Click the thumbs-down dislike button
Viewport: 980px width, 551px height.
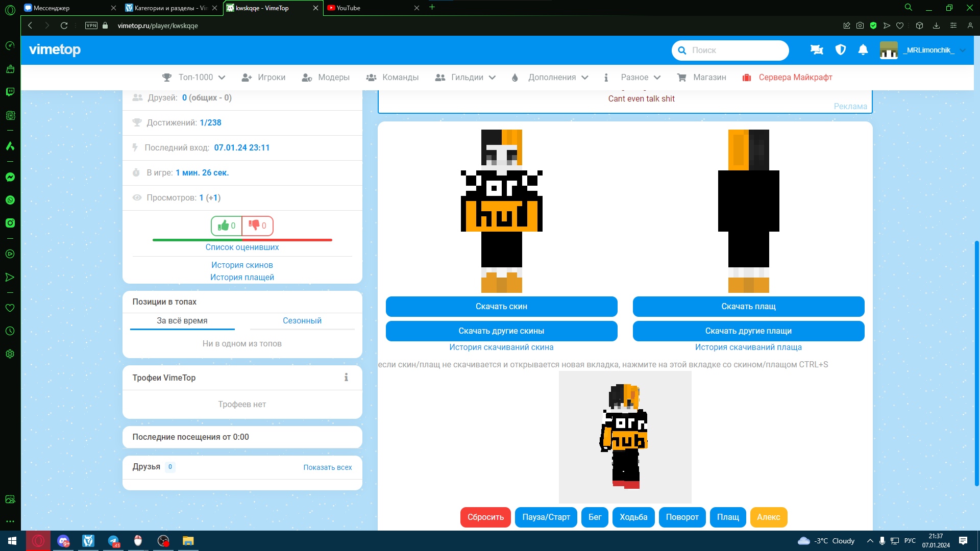tap(257, 226)
